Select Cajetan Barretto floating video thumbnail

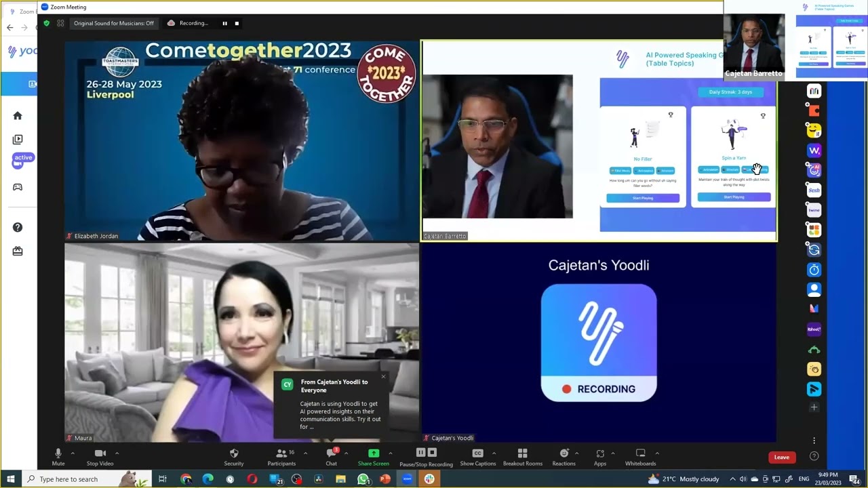(x=753, y=46)
